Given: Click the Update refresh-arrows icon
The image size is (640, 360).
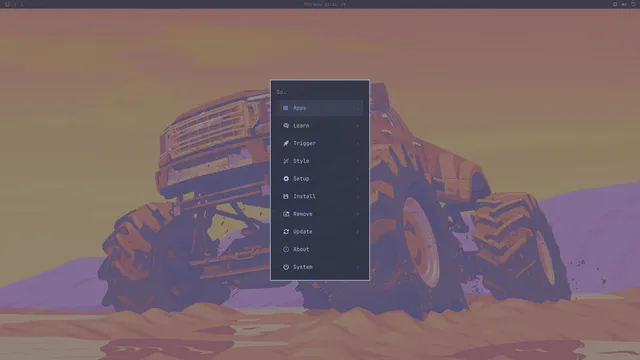Looking at the screenshot, I should 286,231.
